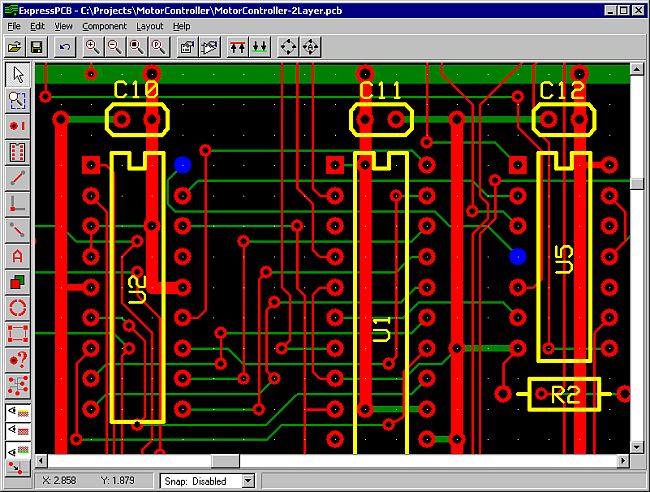Viewport: 650px width, 492px height.
Task: Select the text tool labeled A
Action: tap(17, 256)
